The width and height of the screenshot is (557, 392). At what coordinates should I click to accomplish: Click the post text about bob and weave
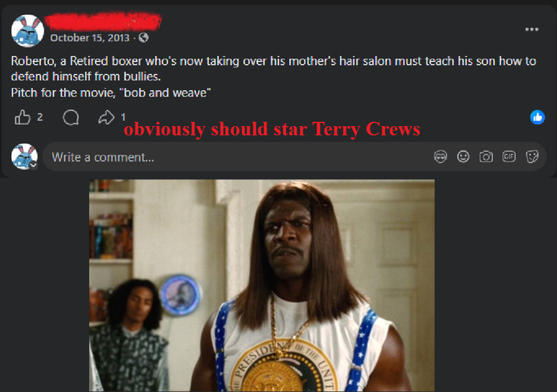273,76
